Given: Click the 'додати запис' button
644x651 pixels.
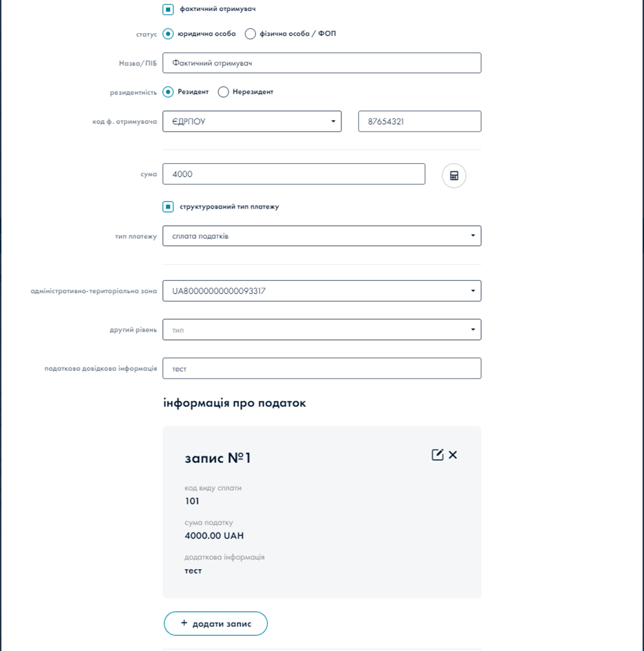Looking at the screenshot, I should coord(215,623).
